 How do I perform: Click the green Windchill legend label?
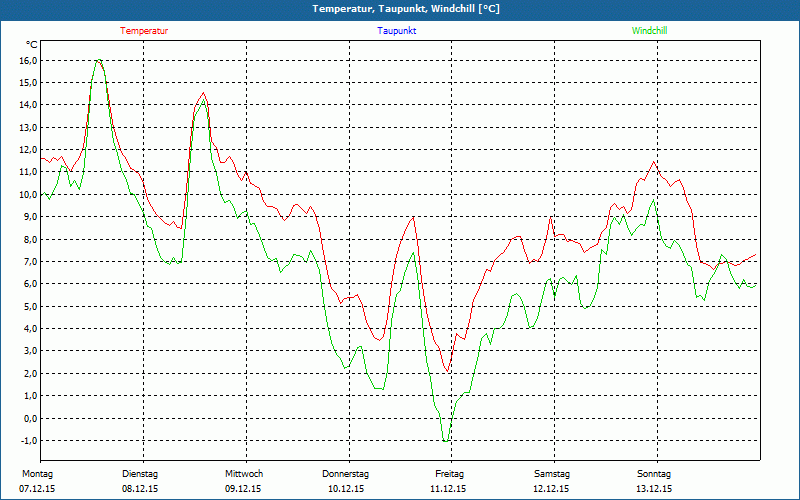point(649,31)
